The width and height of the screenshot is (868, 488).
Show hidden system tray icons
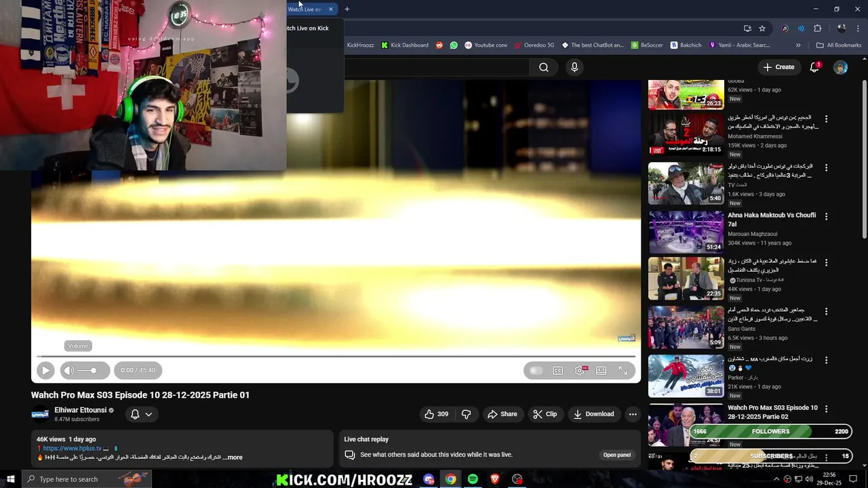[776, 479]
